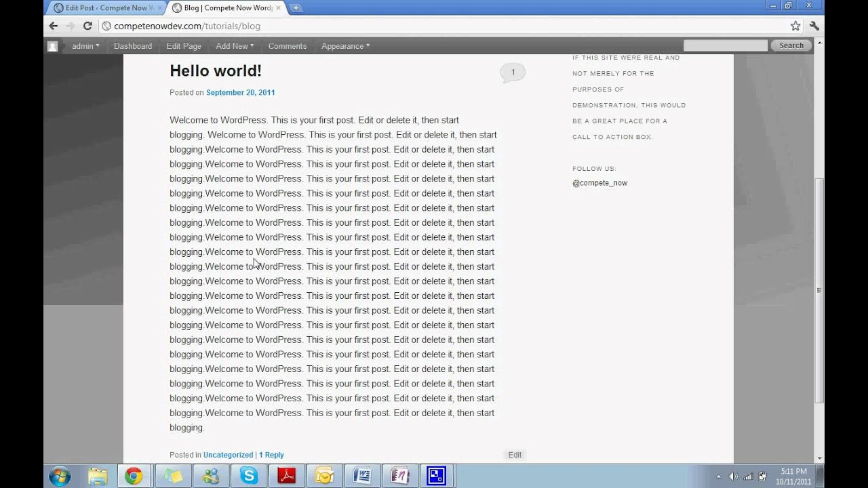Open the 1 Reply link
Screen dimensions: 868x488
point(271,455)
